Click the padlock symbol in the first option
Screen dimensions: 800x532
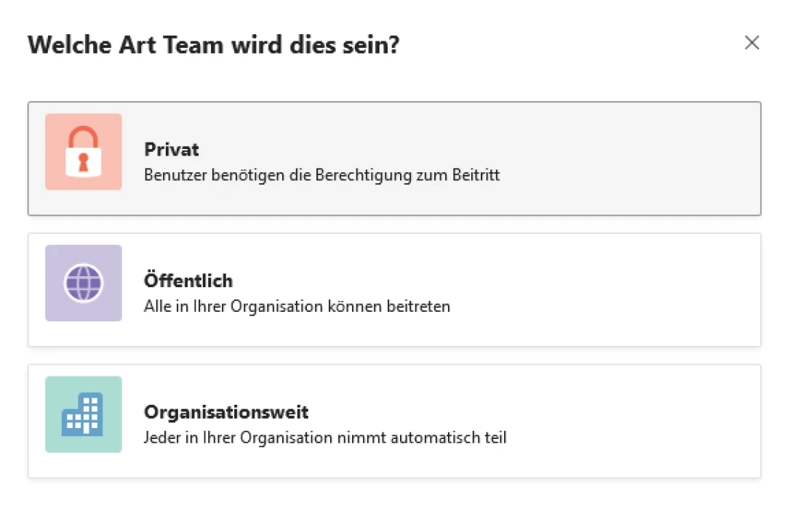[83, 151]
